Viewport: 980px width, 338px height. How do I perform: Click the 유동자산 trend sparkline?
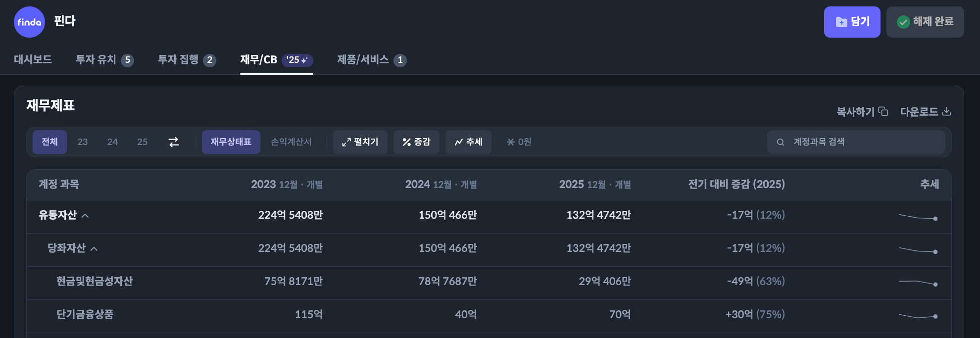point(918,217)
